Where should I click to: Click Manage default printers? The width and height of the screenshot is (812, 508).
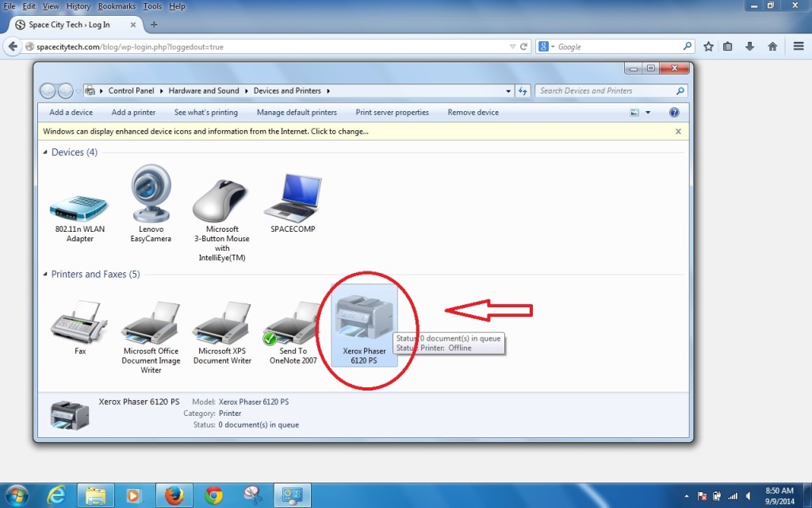(x=297, y=113)
